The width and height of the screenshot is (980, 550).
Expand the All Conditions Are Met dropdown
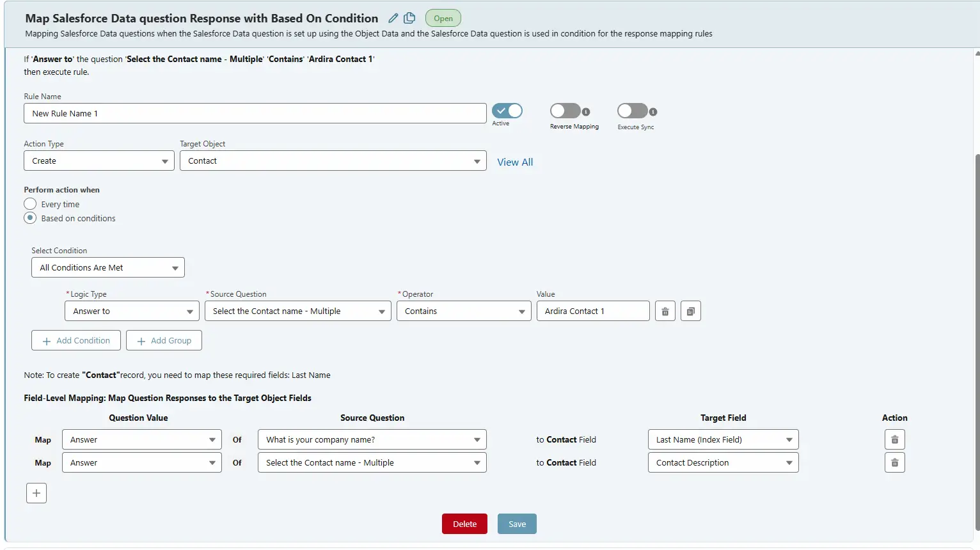pyautogui.click(x=107, y=267)
